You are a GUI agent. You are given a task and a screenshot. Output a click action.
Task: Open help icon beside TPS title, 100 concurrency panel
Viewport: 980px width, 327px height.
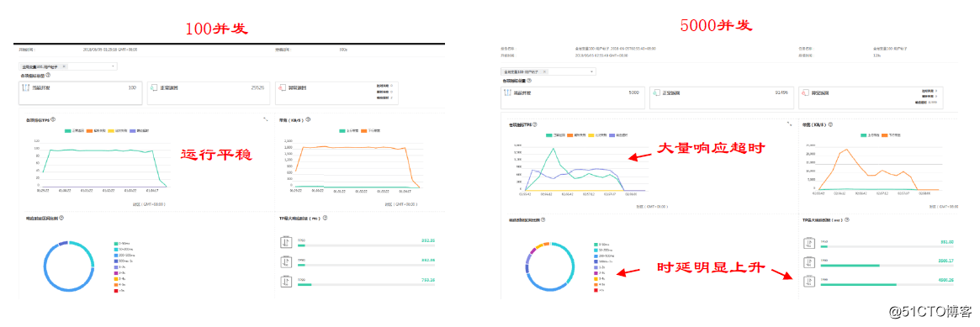click(x=52, y=119)
